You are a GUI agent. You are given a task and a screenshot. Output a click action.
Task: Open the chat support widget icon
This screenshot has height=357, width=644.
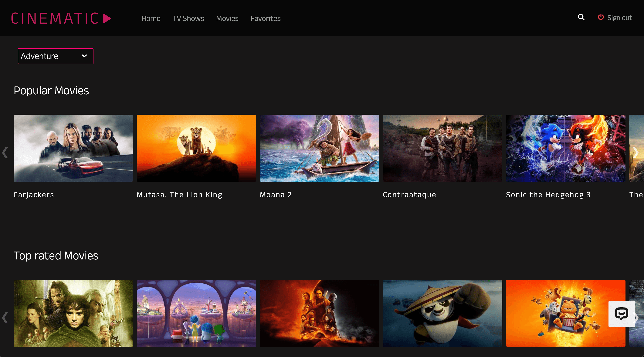tap(622, 314)
